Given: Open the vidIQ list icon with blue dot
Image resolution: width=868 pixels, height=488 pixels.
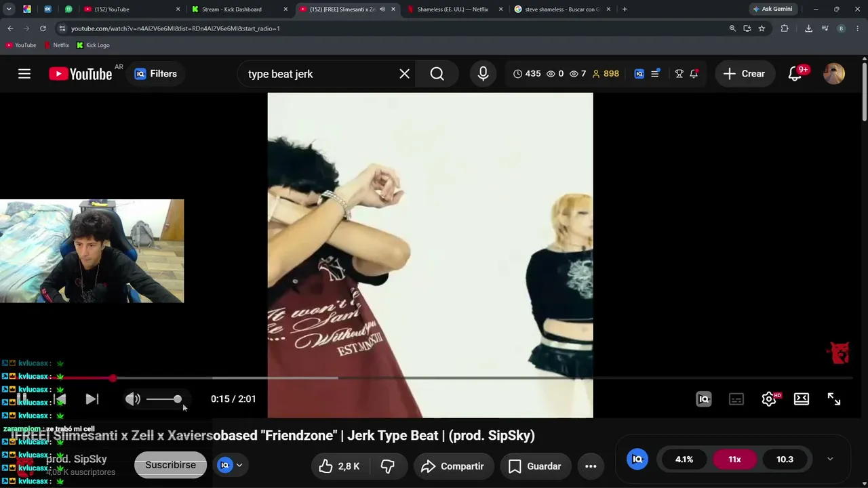Looking at the screenshot, I should coord(655,74).
